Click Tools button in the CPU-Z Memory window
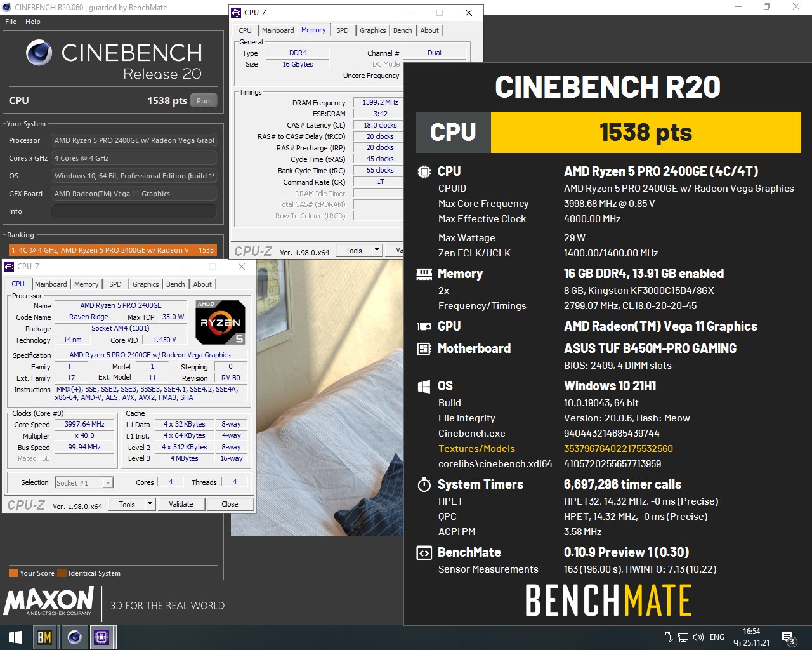 (x=354, y=251)
